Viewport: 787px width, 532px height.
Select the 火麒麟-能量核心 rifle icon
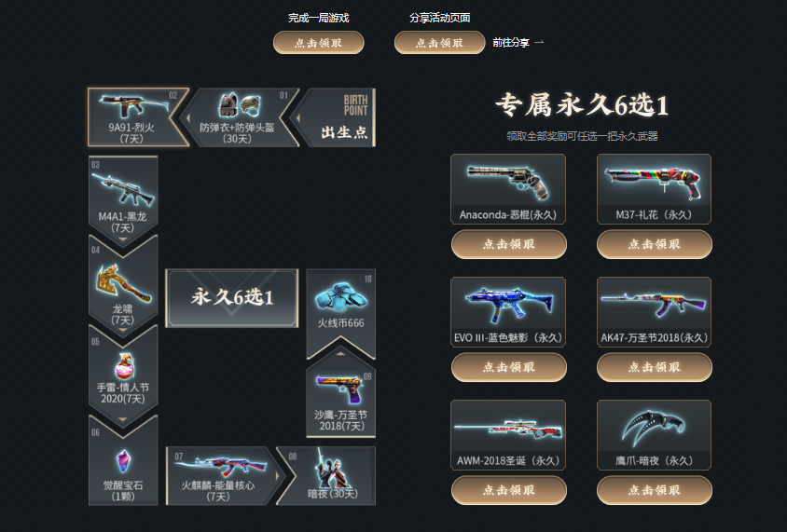click(x=220, y=464)
